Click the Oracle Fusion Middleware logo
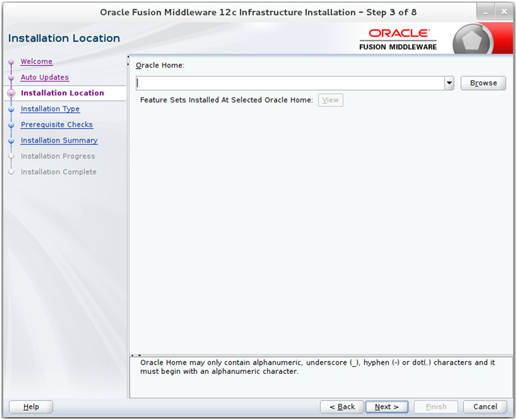The height and width of the screenshot is (420, 517). pyautogui.click(x=398, y=40)
